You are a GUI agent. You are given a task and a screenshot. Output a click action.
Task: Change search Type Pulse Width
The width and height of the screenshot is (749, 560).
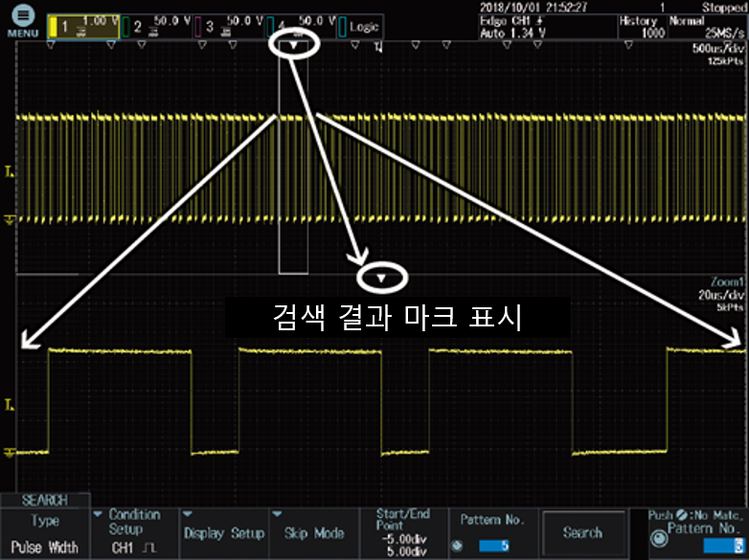(x=45, y=534)
